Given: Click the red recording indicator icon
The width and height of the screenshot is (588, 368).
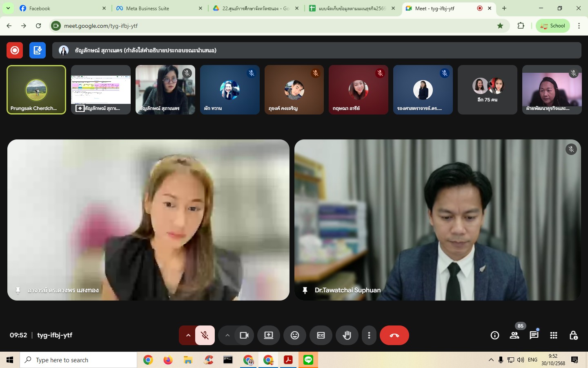Looking at the screenshot, I should coord(15,50).
